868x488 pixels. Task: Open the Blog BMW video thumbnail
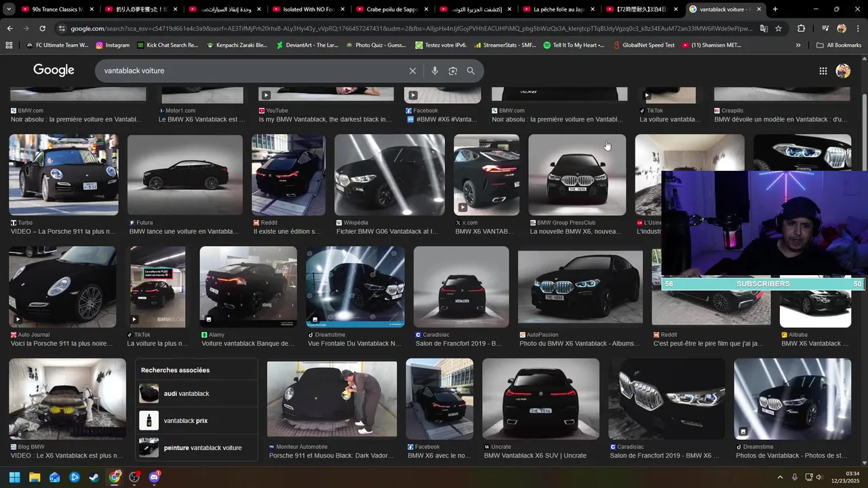(x=67, y=399)
